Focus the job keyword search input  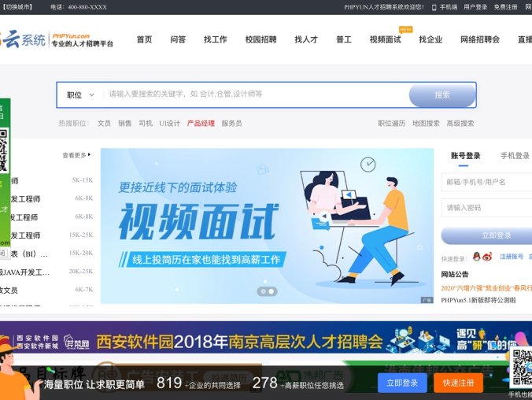pyautogui.click(x=256, y=94)
